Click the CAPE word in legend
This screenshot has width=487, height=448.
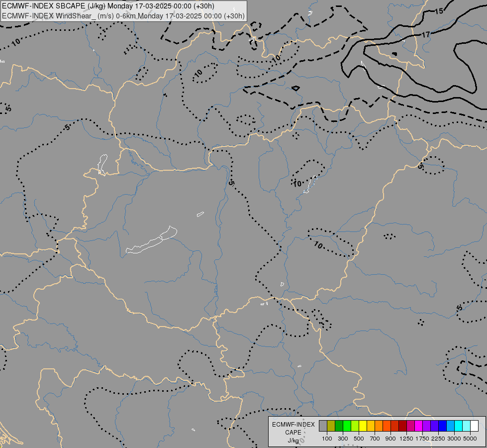point(293,433)
